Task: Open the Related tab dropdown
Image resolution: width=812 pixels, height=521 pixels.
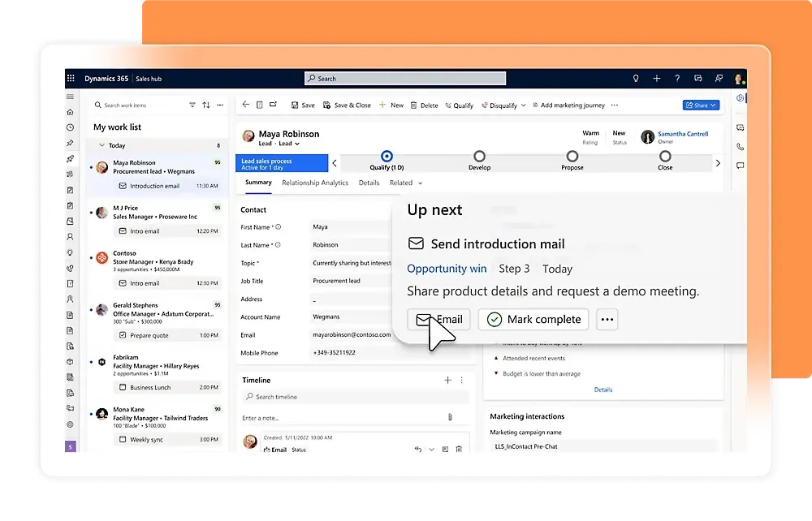Action: click(x=406, y=183)
